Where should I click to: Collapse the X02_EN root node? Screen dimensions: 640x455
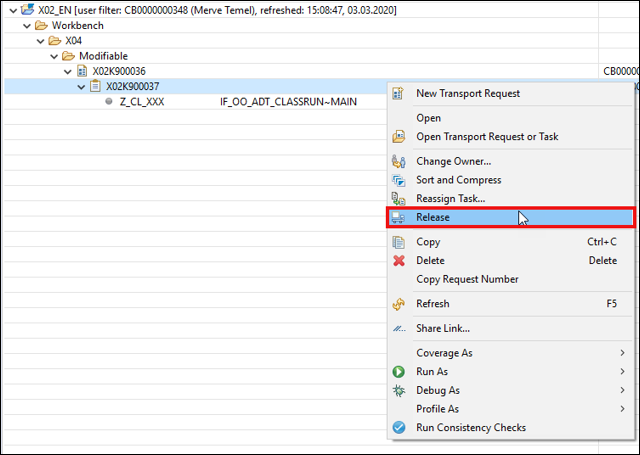[13, 11]
